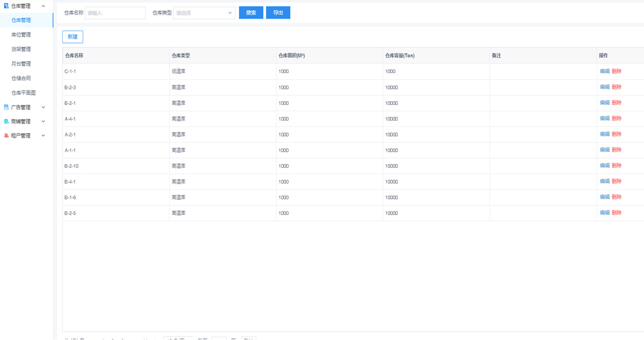Delete warehouse B-4-1
The image size is (644, 340).
coord(616,181)
